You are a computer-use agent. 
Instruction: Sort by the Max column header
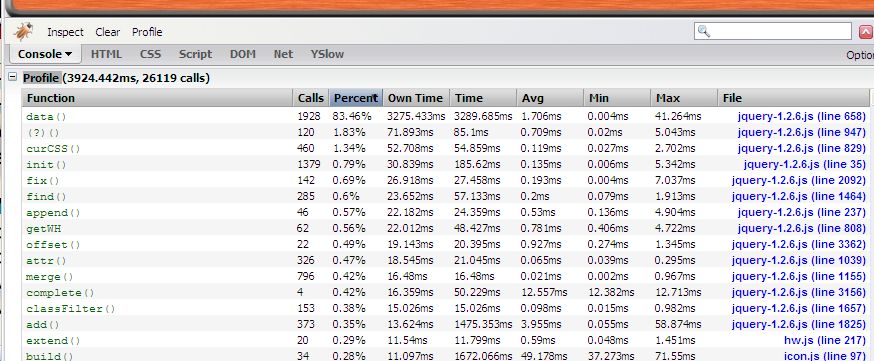point(683,98)
